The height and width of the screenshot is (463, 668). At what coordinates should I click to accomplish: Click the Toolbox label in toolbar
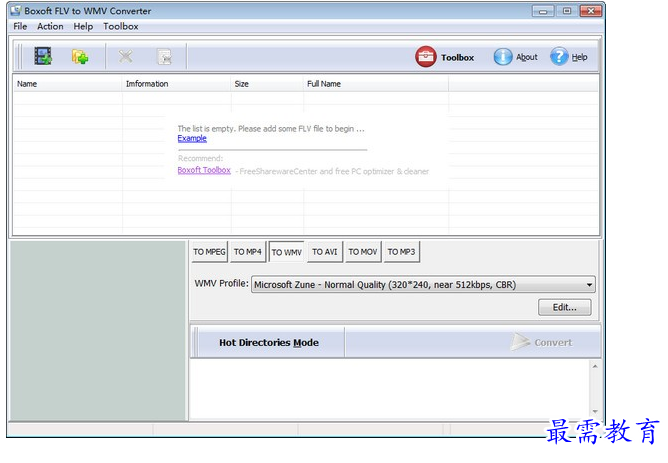[458, 58]
